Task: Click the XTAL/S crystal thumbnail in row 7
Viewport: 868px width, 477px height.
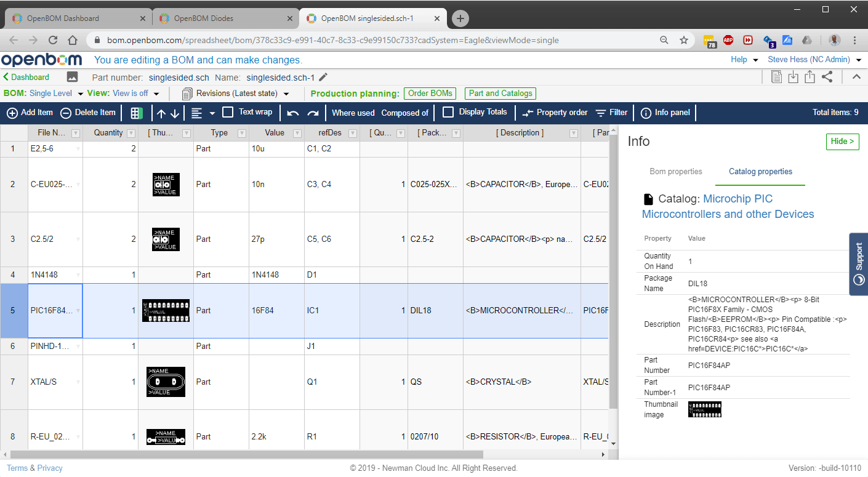Action: click(x=166, y=382)
